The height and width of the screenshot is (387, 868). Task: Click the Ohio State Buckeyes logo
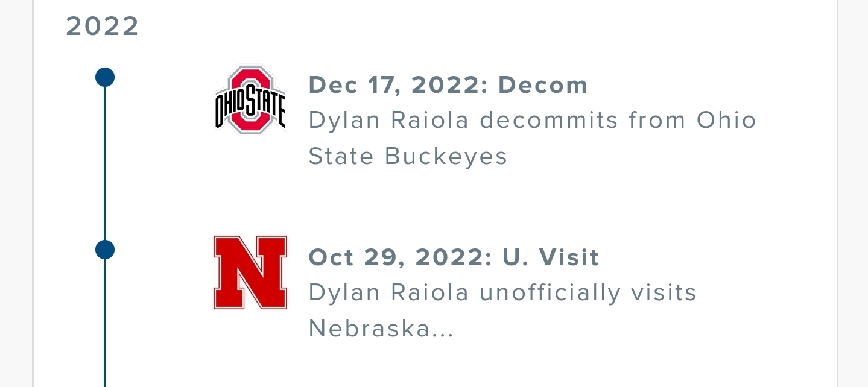(x=250, y=100)
